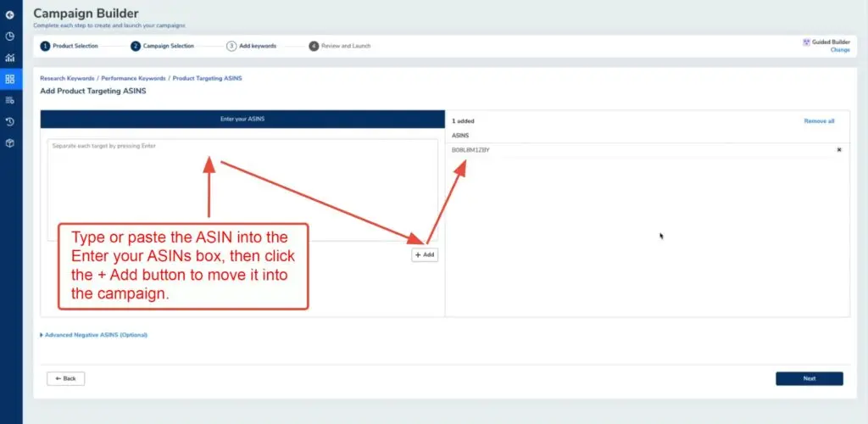This screenshot has height=424, width=868.
Task: Click the back arrow icon in sidebar
Action: click(x=9, y=15)
